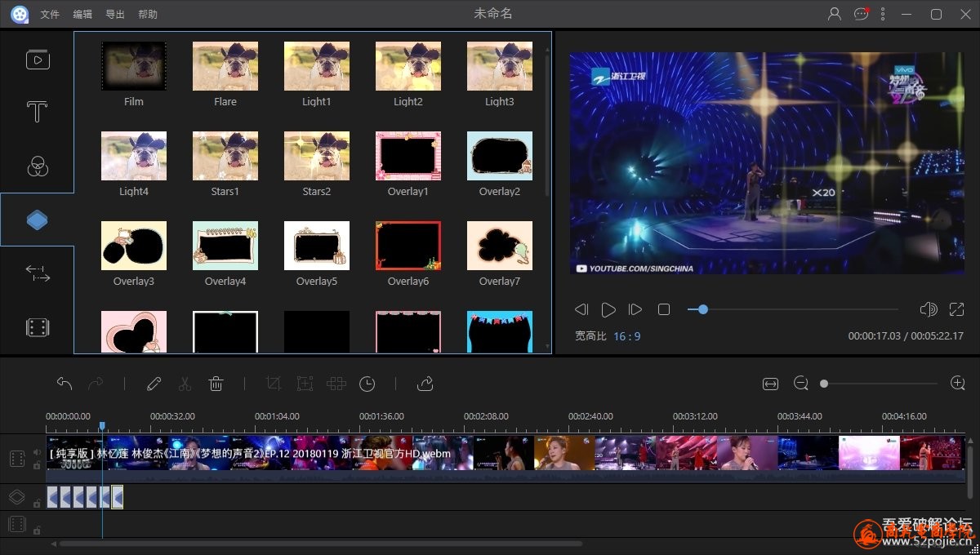The width and height of the screenshot is (980, 555).
Task: Select the Overlay4 frame thumbnail
Action: (225, 246)
